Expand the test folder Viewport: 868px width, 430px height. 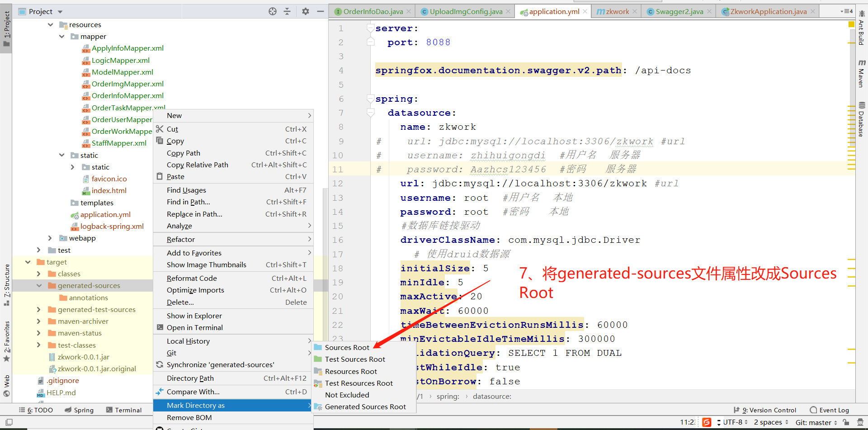[x=39, y=250]
